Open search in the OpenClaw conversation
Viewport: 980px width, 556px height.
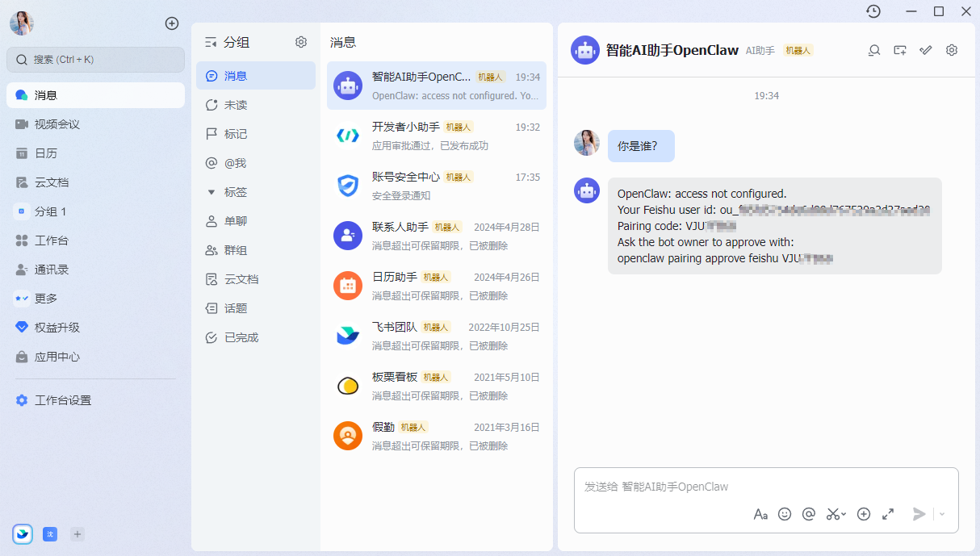[873, 50]
